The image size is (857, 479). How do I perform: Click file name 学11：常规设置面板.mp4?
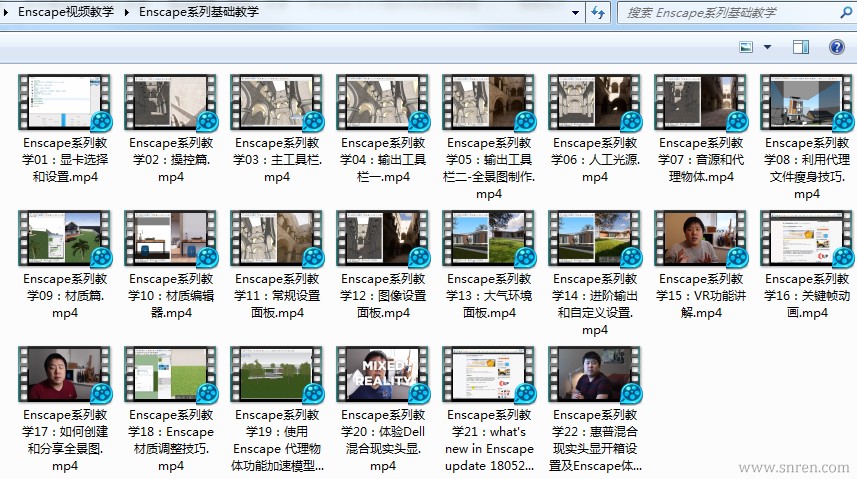(277, 296)
